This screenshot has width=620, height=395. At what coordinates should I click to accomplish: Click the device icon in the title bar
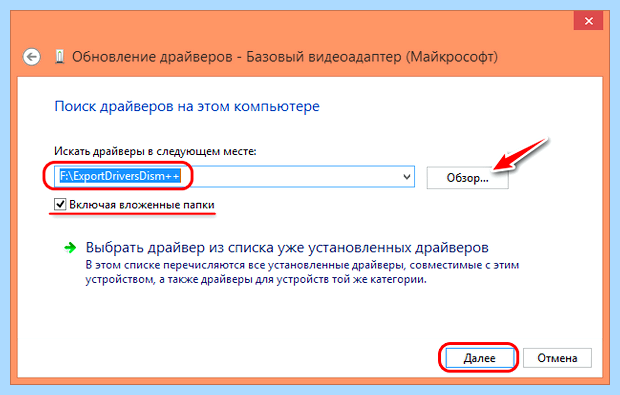(59, 57)
